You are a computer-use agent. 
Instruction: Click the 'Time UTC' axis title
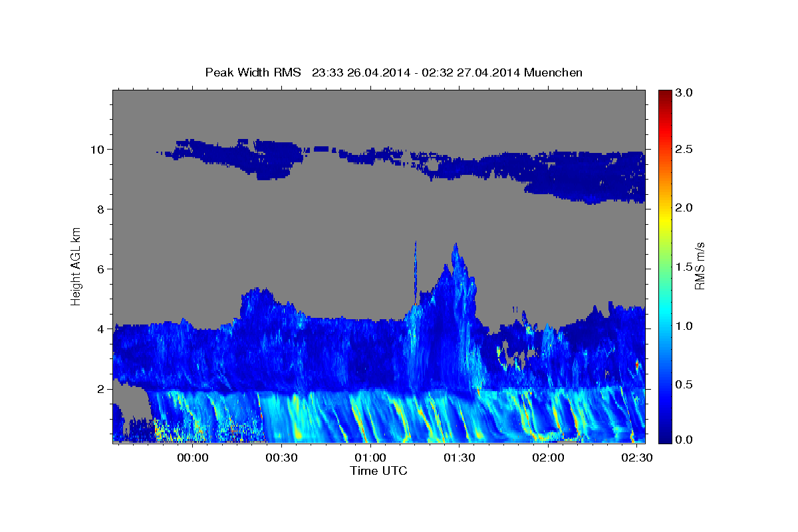378,471
